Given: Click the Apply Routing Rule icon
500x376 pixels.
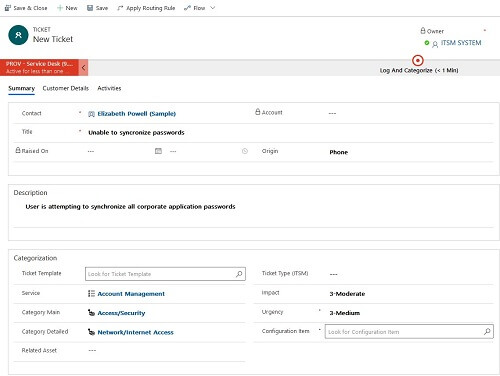Looking at the screenshot, I should click(120, 8).
